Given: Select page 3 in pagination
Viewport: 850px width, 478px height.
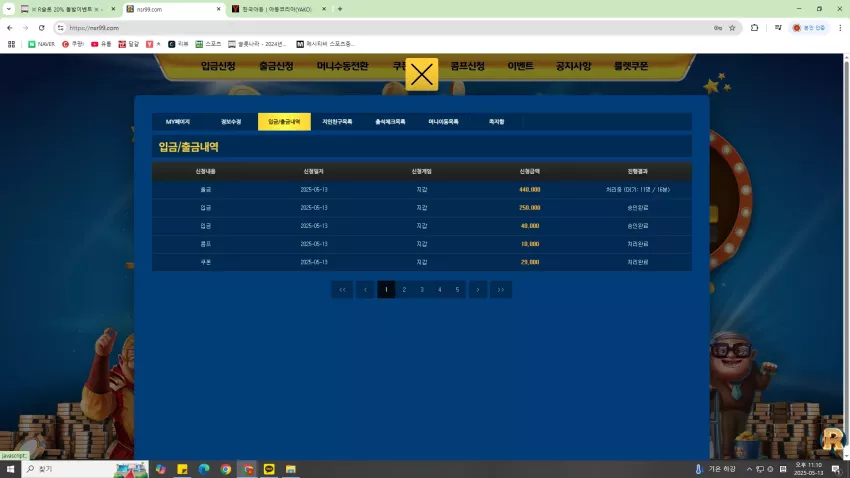Looking at the screenshot, I should [x=422, y=289].
